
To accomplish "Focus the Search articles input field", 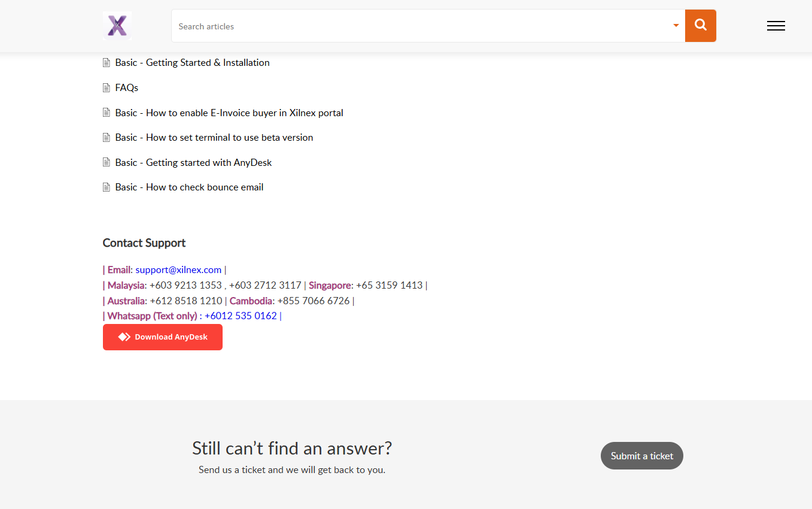I will 419,26.
